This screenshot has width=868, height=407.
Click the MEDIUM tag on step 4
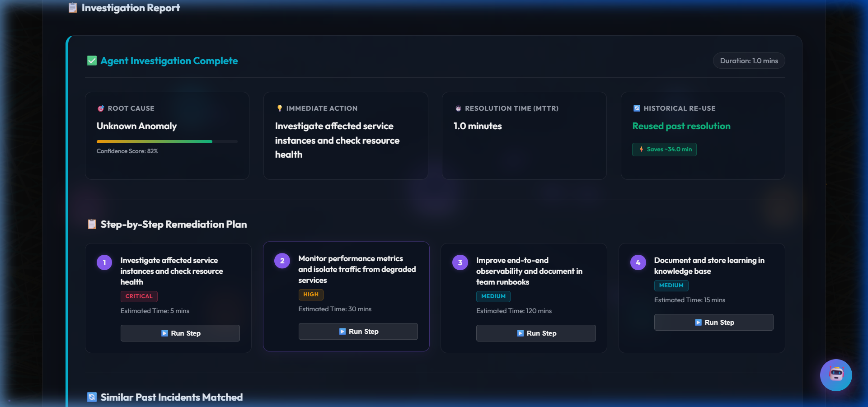tap(671, 285)
